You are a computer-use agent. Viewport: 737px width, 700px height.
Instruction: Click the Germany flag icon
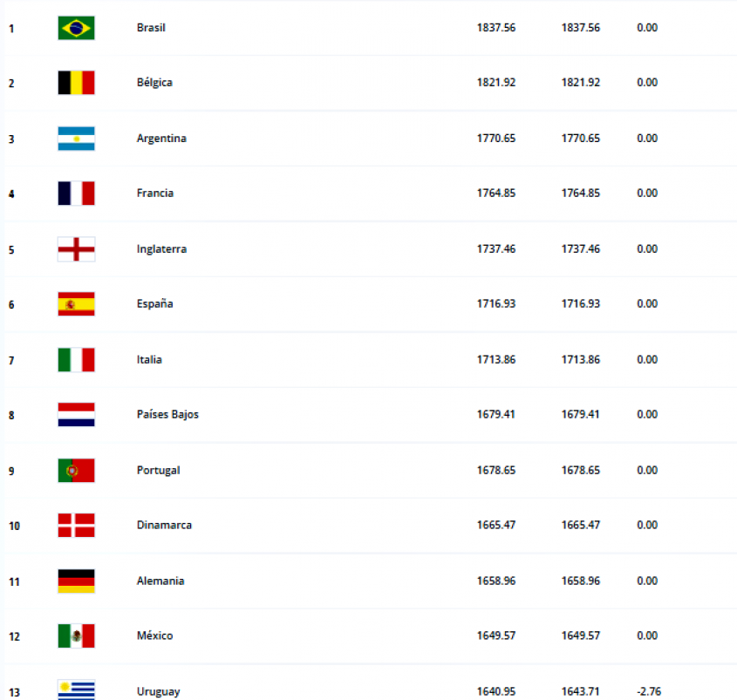tap(76, 581)
